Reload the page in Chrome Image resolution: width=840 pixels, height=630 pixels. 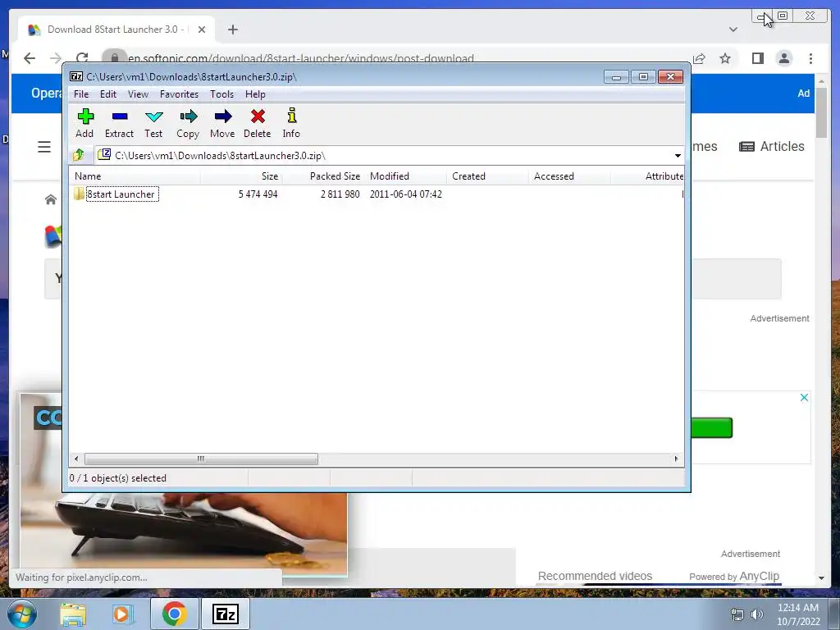(x=82, y=58)
